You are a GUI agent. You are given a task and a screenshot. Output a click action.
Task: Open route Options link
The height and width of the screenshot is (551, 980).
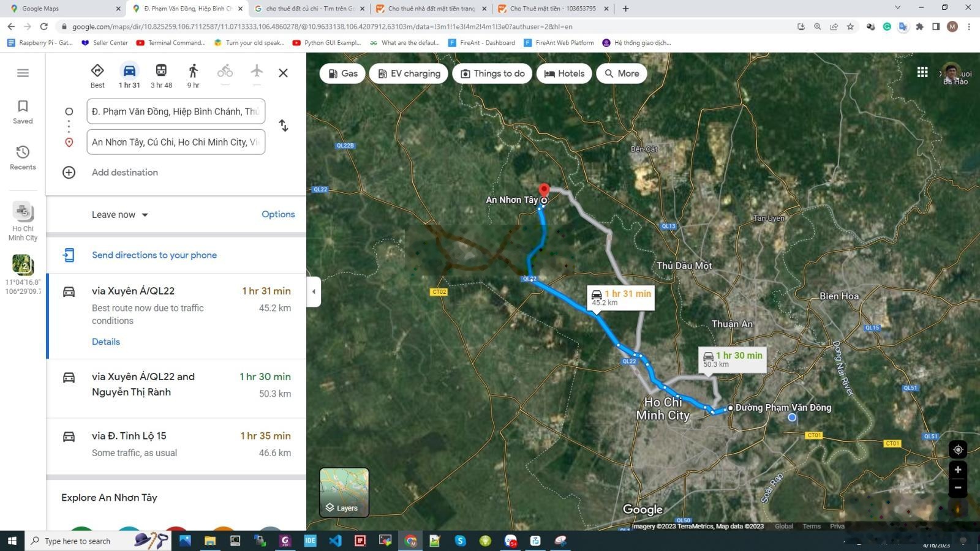pos(278,214)
